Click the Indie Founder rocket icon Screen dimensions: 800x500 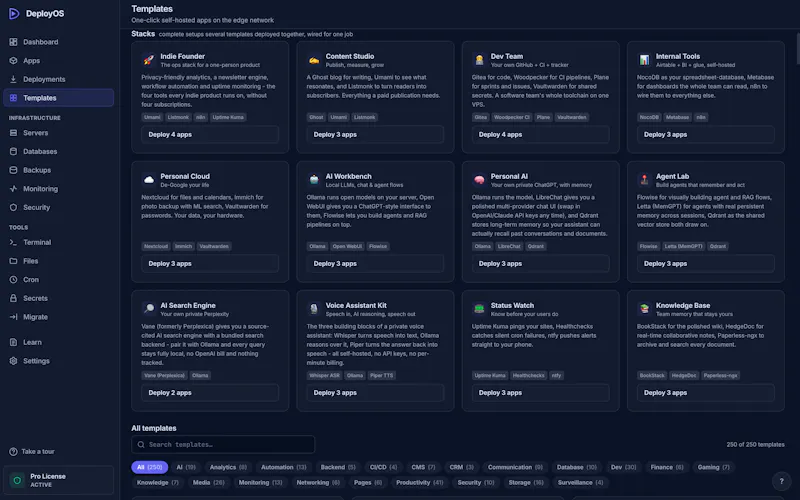click(x=148, y=60)
